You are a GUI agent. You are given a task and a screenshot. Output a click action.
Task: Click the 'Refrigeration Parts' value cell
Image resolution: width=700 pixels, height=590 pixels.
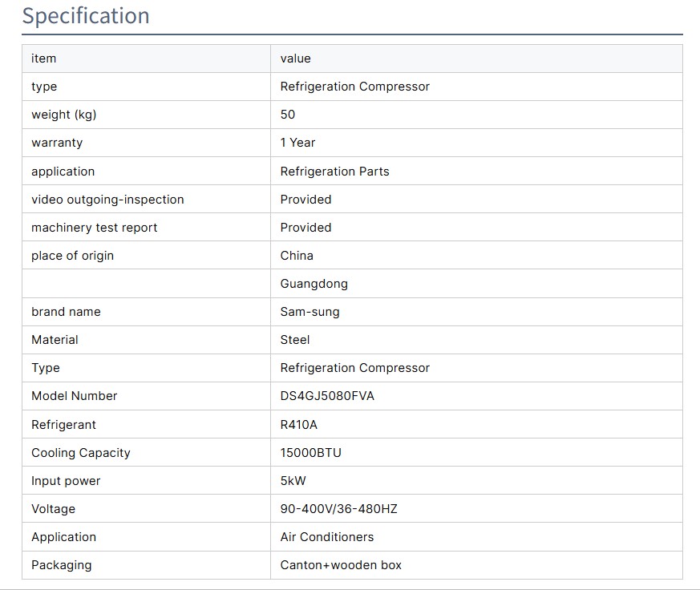pos(334,172)
